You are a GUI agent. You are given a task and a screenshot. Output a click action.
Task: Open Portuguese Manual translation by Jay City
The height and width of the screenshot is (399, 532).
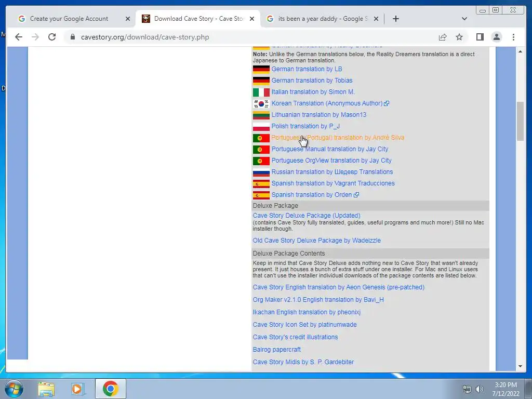[330, 149]
